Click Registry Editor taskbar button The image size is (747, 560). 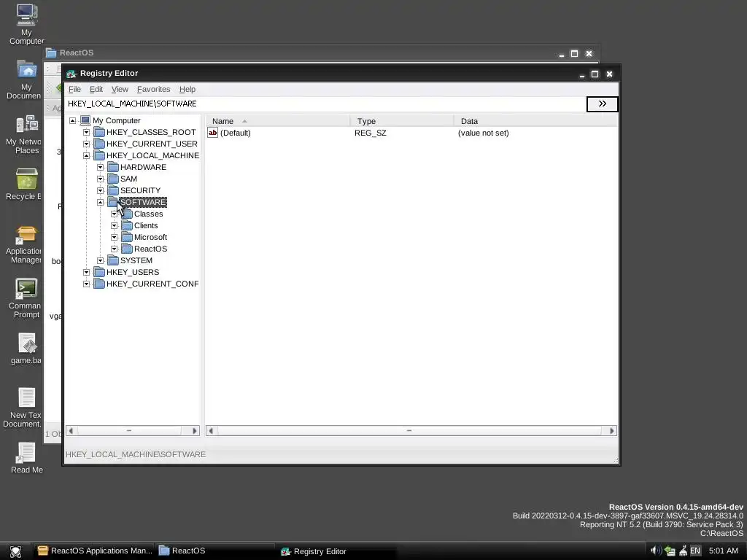pyautogui.click(x=336, y=551)
